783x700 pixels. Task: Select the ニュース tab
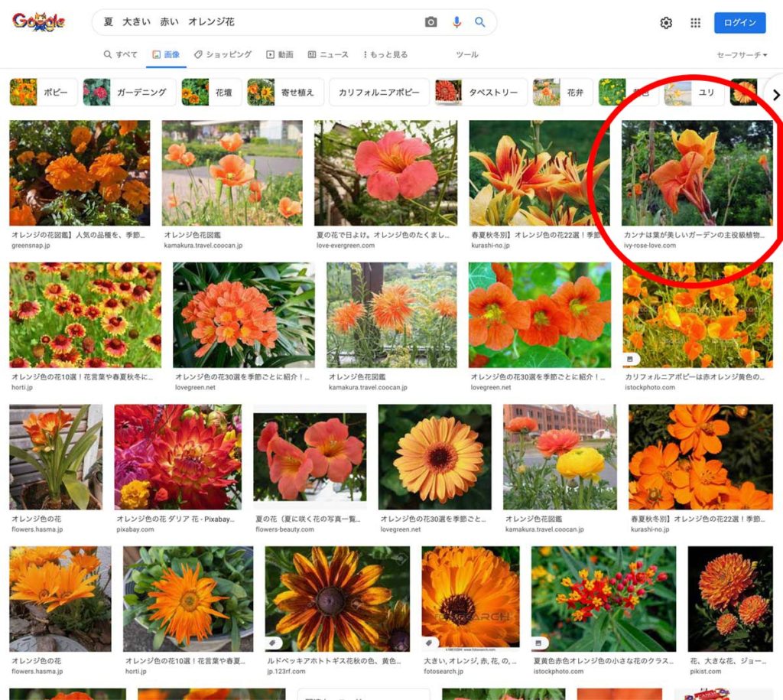328,55
